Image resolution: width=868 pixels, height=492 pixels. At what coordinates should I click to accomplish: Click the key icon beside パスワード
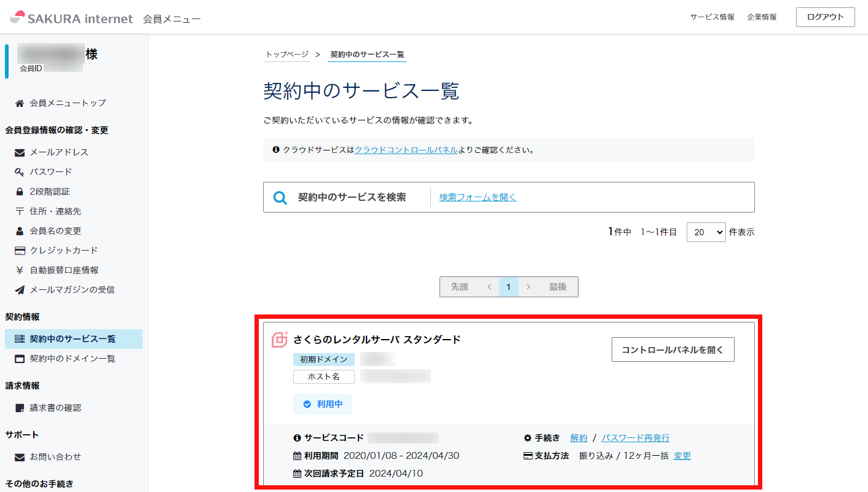click(x=20, y=172)
